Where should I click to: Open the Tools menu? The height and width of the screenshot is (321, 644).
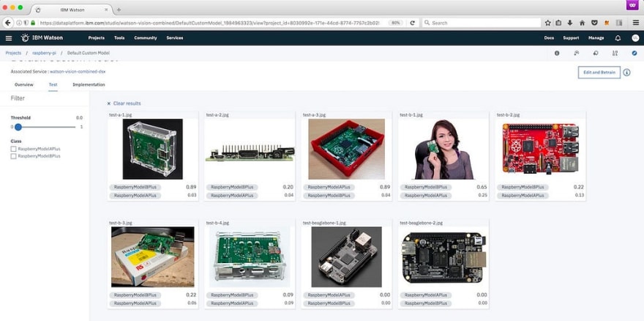(119, 38)
